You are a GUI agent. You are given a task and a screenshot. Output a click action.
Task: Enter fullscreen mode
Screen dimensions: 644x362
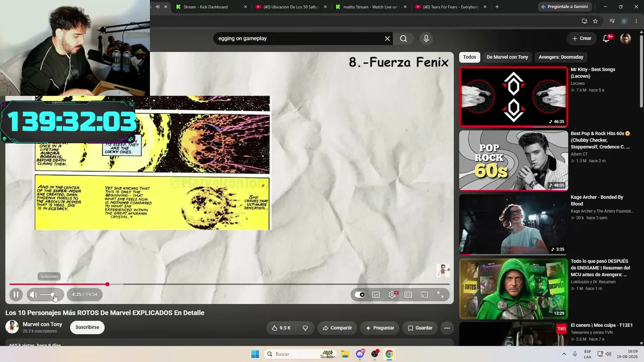440,295
